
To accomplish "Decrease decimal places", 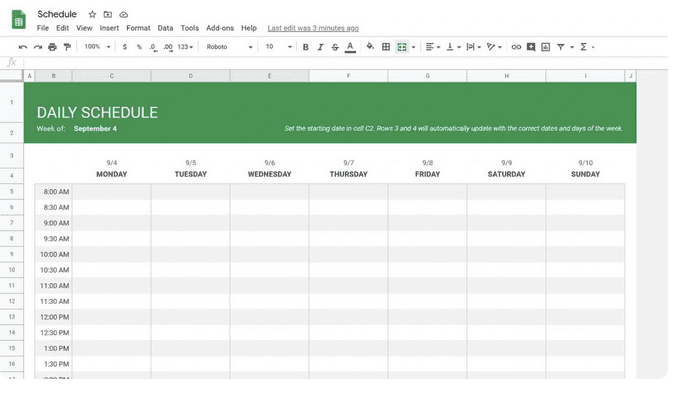I will (x=153, y=47).
